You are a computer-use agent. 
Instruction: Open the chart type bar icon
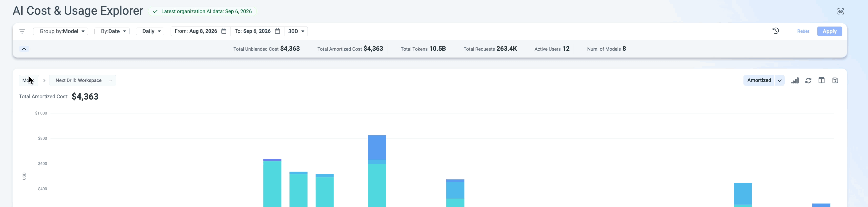click(795, 80)
